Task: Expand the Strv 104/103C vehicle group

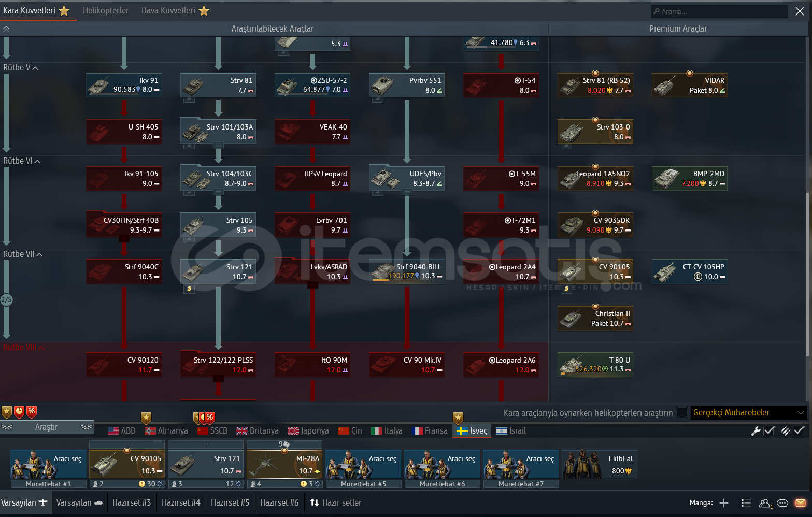Action: tap(218, 178)
